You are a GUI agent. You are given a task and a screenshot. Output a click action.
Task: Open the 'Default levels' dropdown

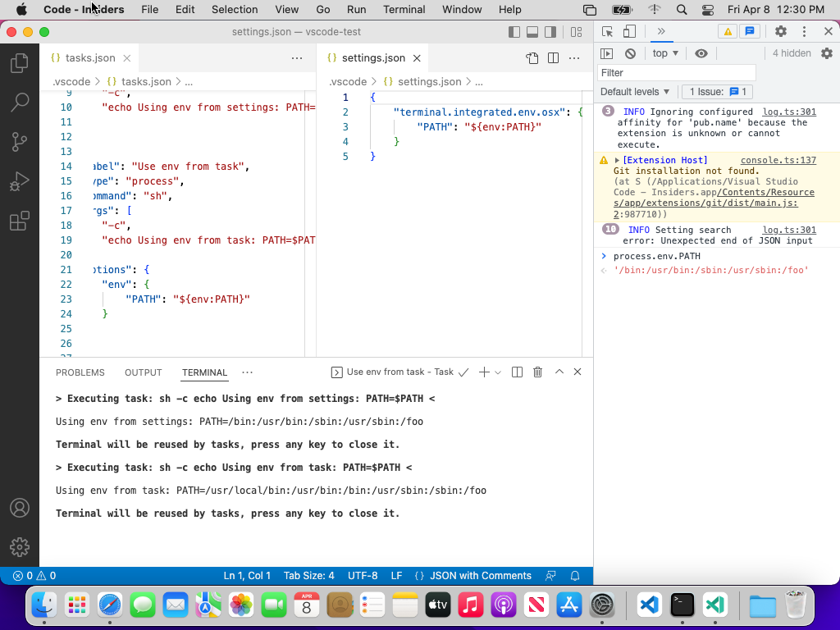[632, 91]
